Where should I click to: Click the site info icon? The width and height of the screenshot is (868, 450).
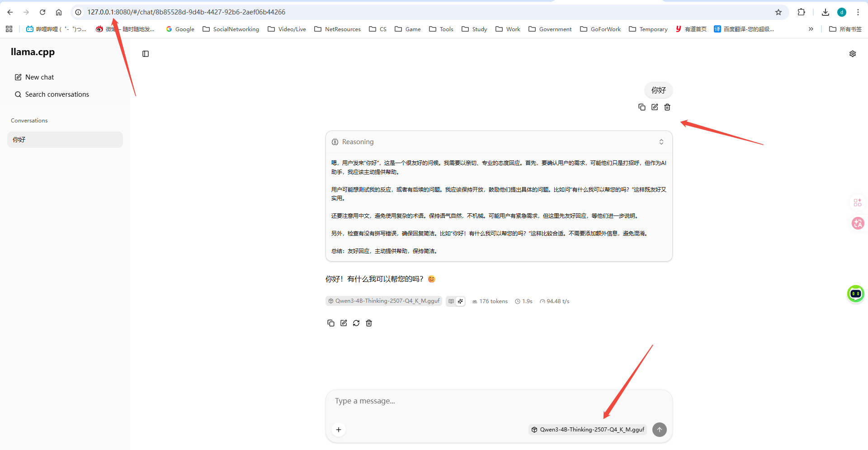[x=78, y=12]
